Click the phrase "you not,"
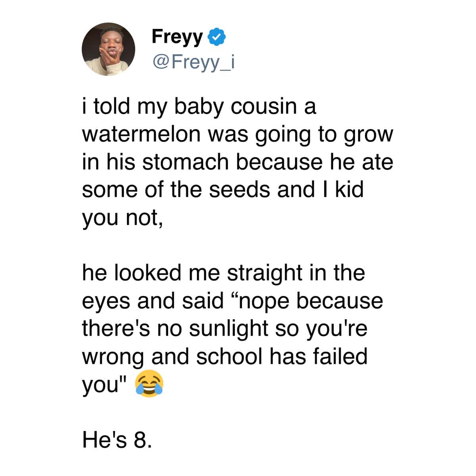 tap(123, 217)
